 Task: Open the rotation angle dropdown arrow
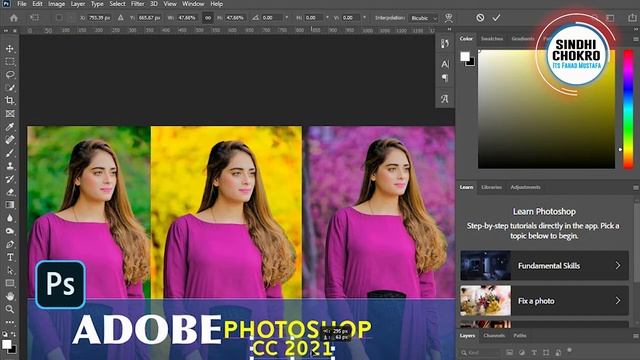click(x=287, y=18)
